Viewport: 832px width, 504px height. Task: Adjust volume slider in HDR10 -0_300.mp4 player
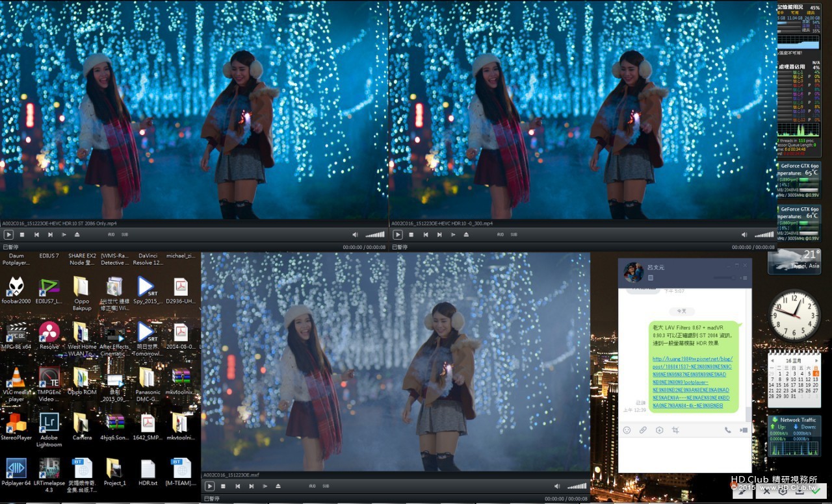tap(764, 234)
